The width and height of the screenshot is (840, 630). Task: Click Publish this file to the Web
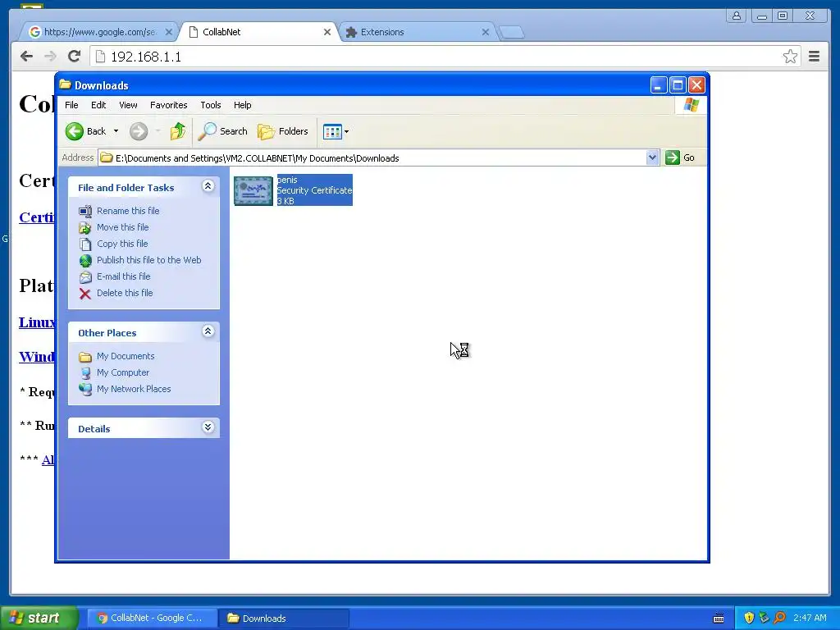(x=149, y=260)
